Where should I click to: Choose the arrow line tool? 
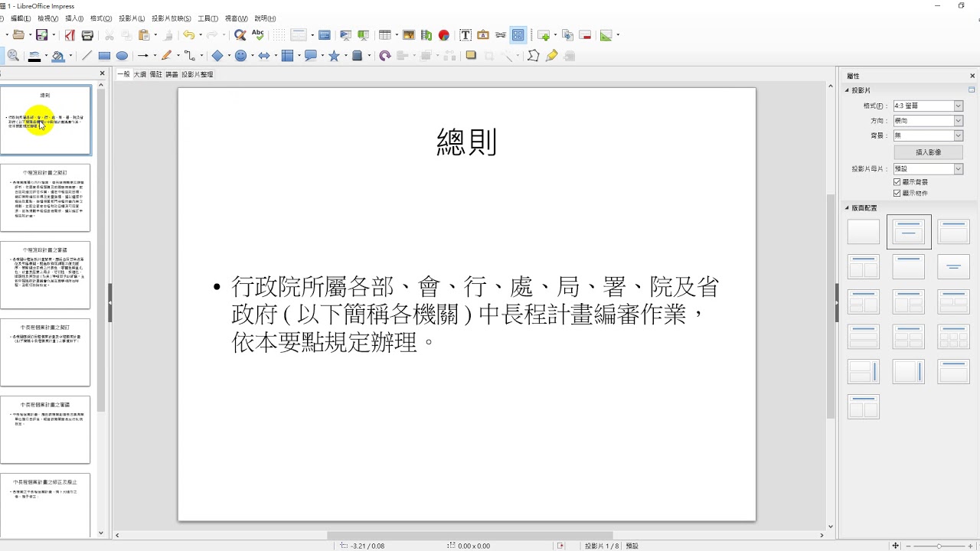pos(142,56)
